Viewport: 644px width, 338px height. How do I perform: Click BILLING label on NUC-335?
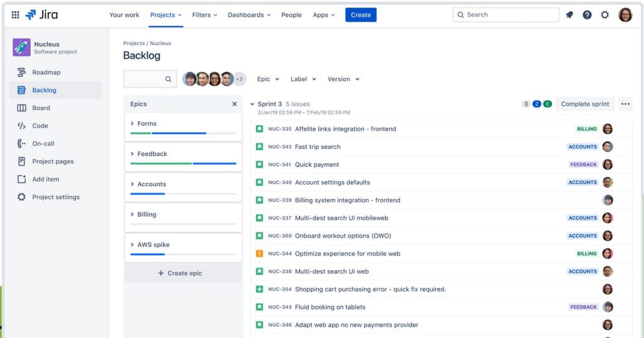[587, 129]
